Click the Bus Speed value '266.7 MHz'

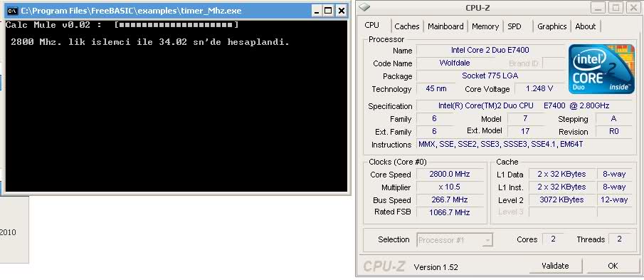(x=450, y=199)
